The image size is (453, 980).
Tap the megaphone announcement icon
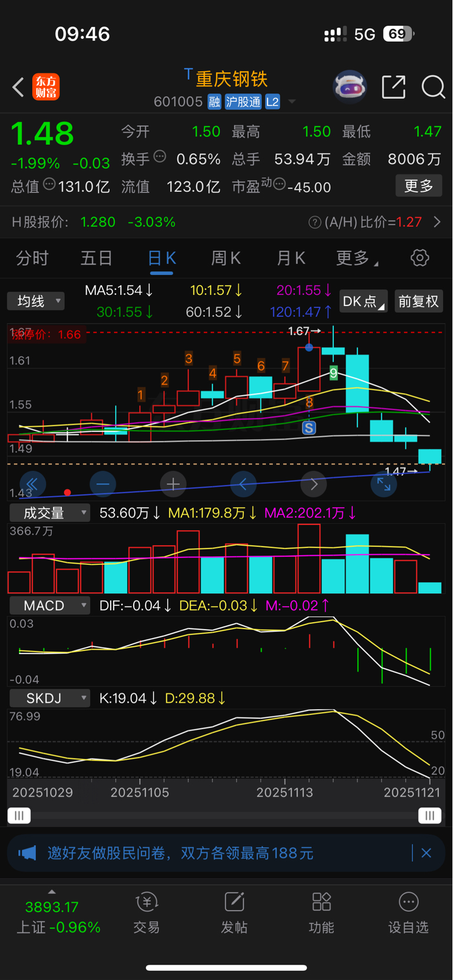click(x=27, y=853)
